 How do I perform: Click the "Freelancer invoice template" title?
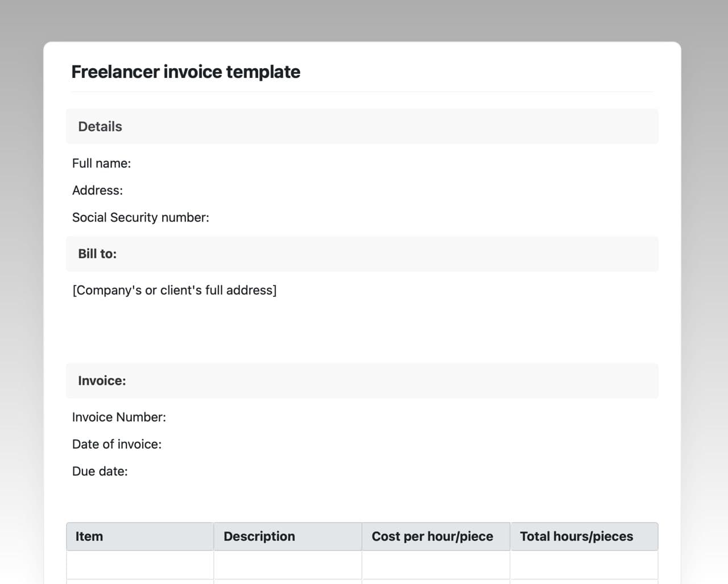pyautogui.click(x=185, y=72)
